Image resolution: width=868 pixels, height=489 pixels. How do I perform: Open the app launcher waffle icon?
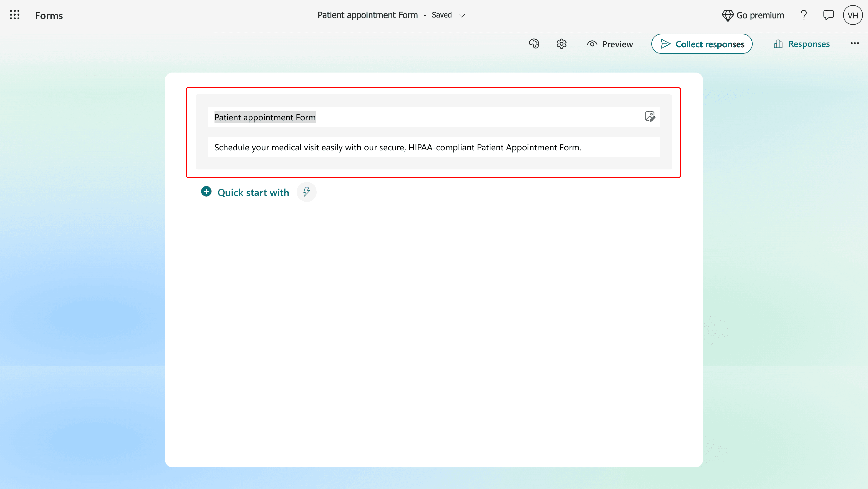pos(15,15)
